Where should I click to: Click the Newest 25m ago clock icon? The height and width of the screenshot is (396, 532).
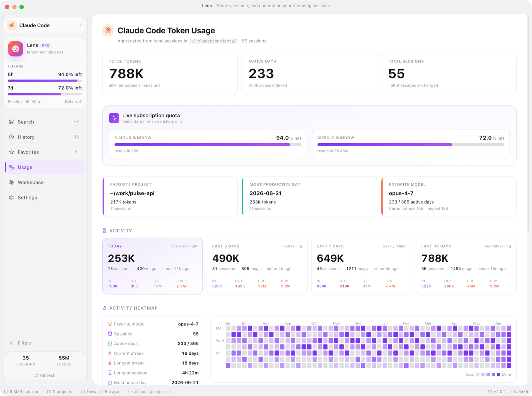(x=83, y=392)
